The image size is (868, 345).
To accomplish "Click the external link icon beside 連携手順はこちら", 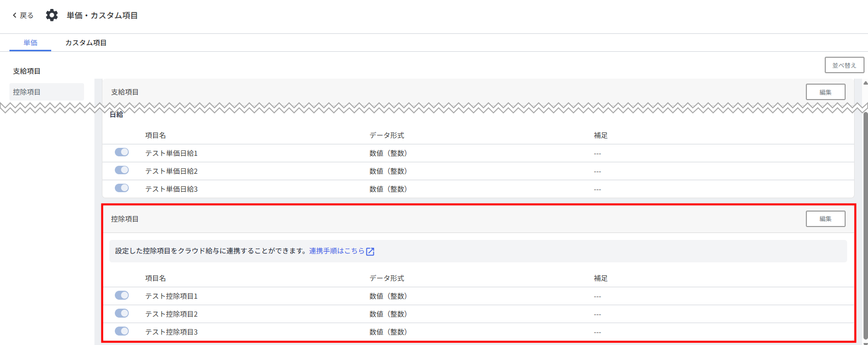I will [370, 251].
